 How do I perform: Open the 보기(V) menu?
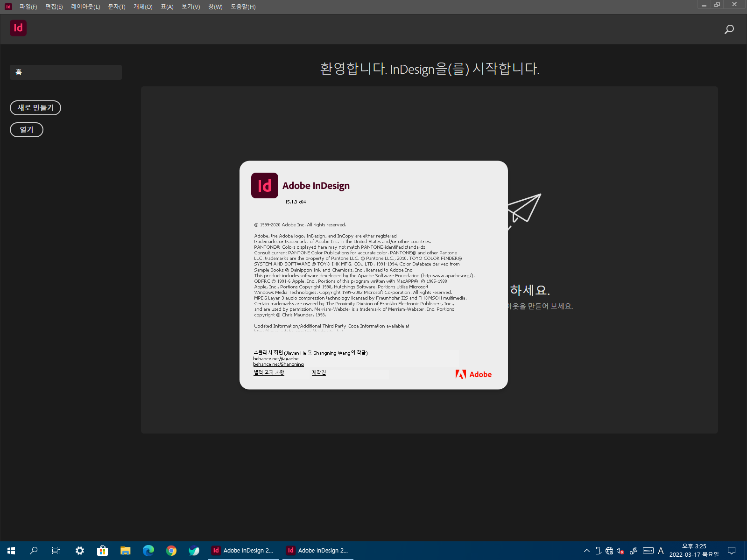click(190, 7)
